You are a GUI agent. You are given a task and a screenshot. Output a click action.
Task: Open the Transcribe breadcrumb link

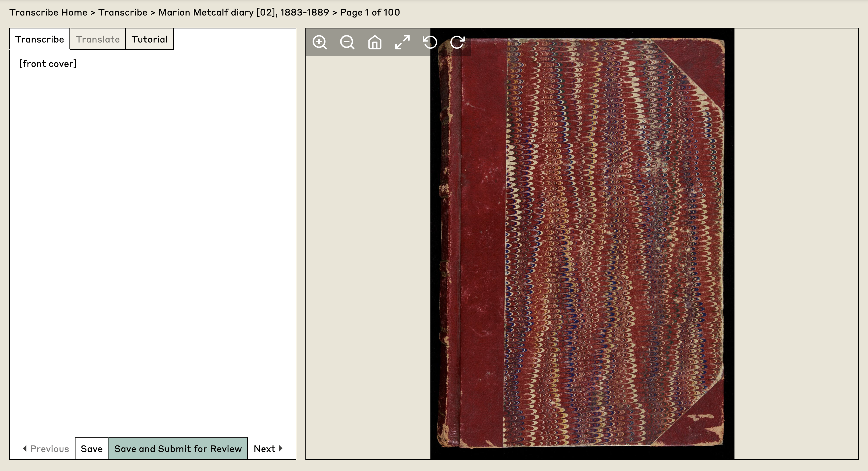click(123, 12)
